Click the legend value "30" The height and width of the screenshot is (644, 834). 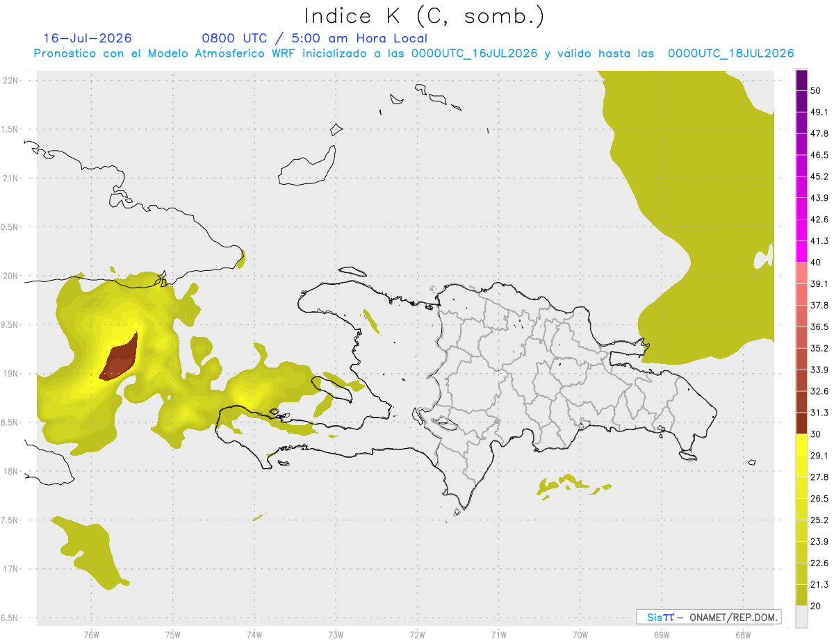[x=816, y=434]
